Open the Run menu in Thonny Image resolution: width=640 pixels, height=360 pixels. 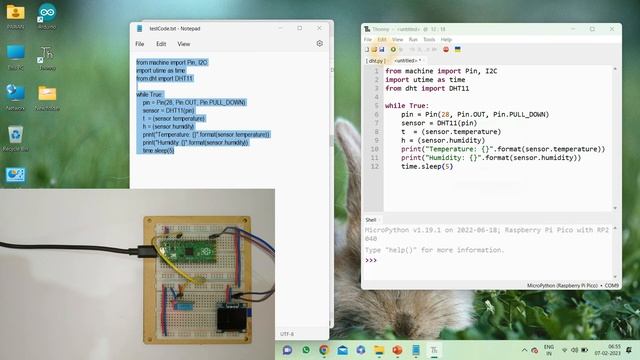[x=413, y=40]
